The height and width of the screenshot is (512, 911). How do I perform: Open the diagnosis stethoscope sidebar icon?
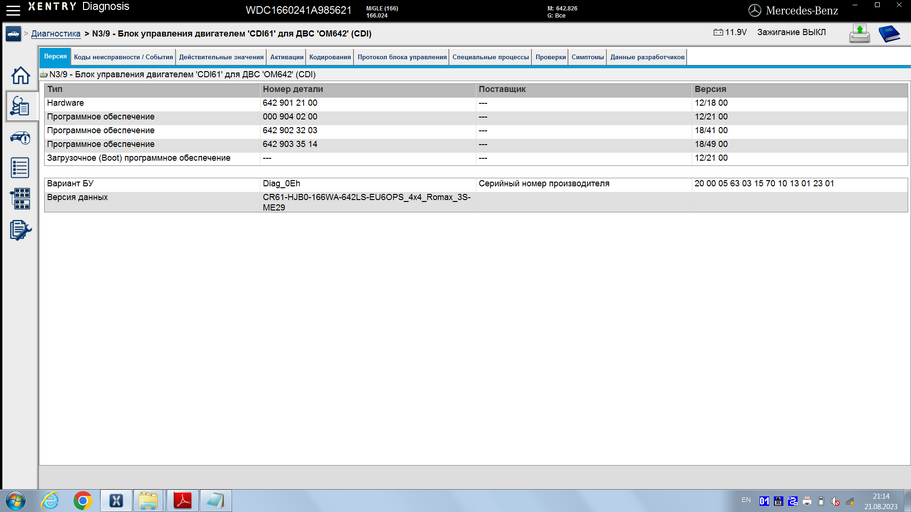pyautogui.click(x=20, y=106)
